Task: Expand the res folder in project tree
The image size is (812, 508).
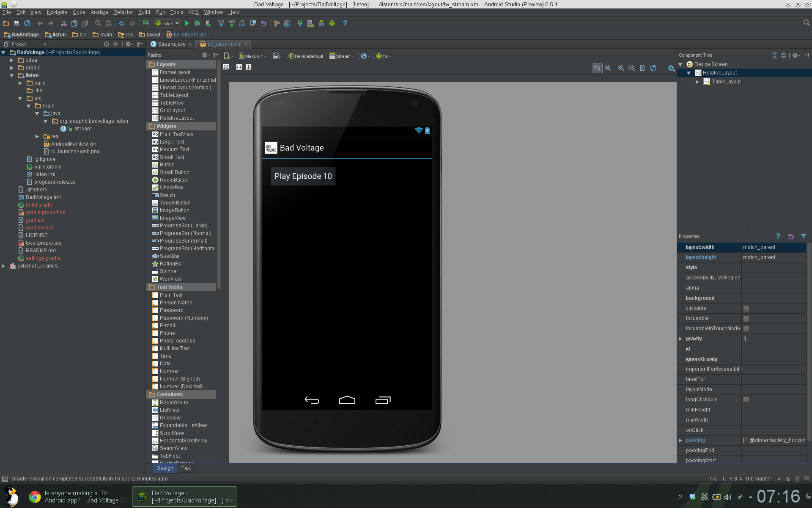Action: pos(37,136)
